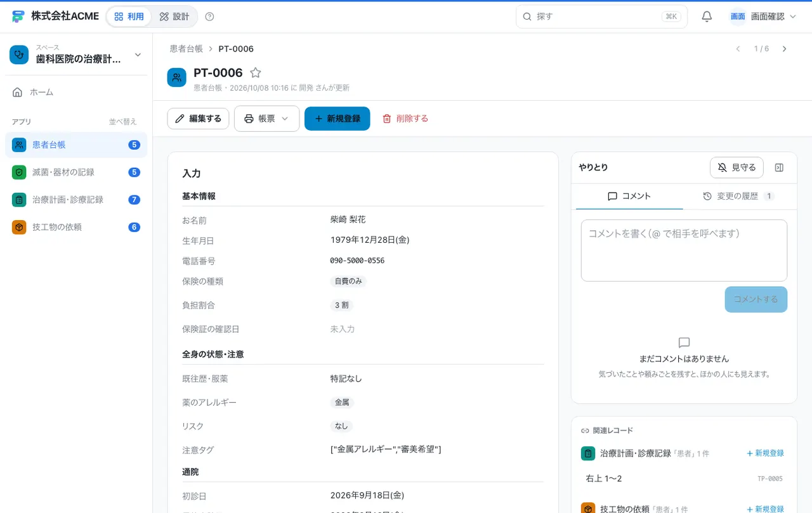Image resolution: width=812 pixels, height=513 pixels.
Task: Open ホーム in the sidebar
Action: point(76,92)
